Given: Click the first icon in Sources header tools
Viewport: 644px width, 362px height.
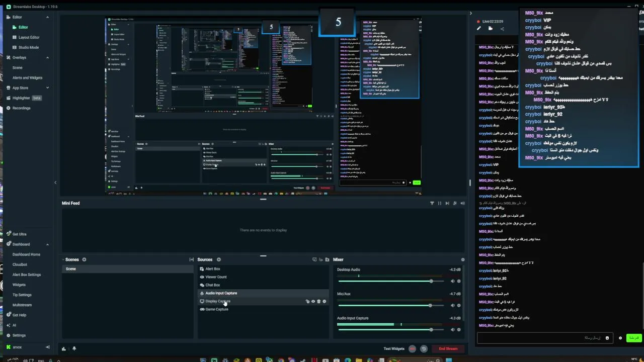Looking at the screenshot, I should click(x=314, y=259).
